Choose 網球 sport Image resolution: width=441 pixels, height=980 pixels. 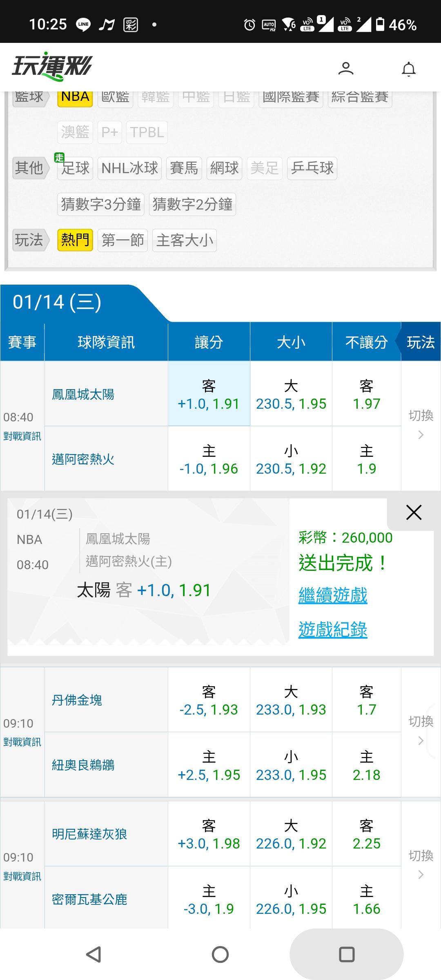[225, 168]
